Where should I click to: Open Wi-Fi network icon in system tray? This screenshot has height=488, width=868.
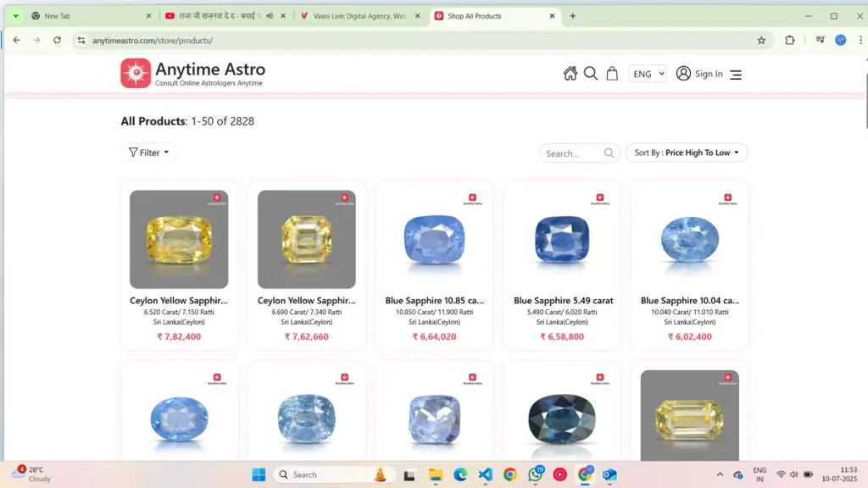781,474
